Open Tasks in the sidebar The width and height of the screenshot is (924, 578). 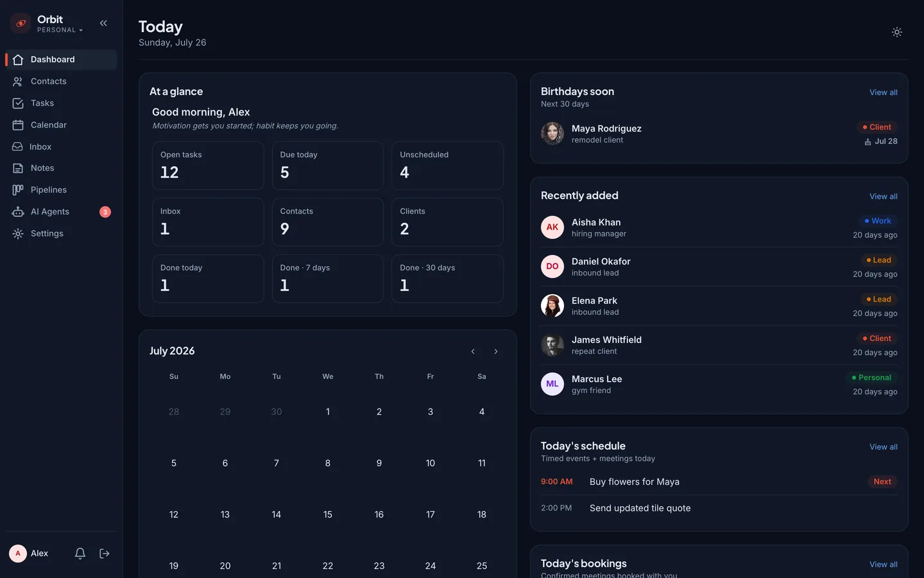pos(61,103)
